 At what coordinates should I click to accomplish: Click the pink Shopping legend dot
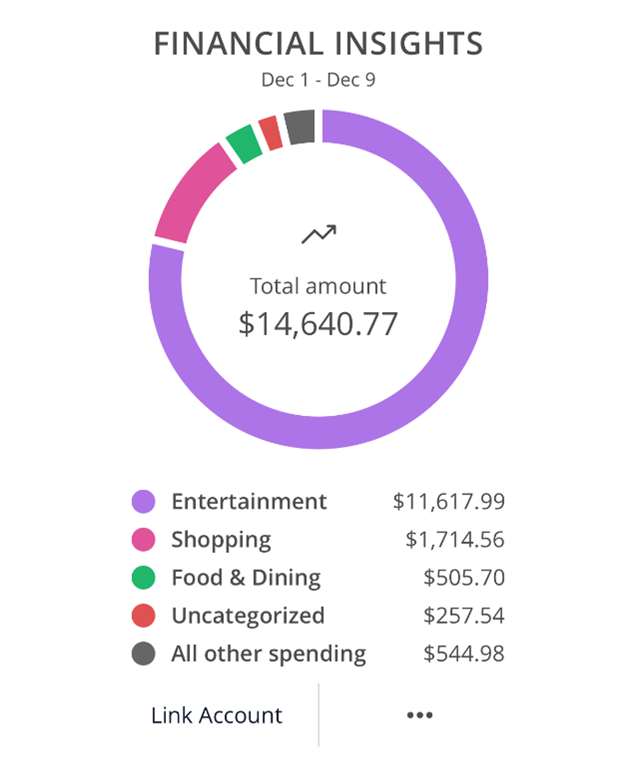tap(144, 540)
